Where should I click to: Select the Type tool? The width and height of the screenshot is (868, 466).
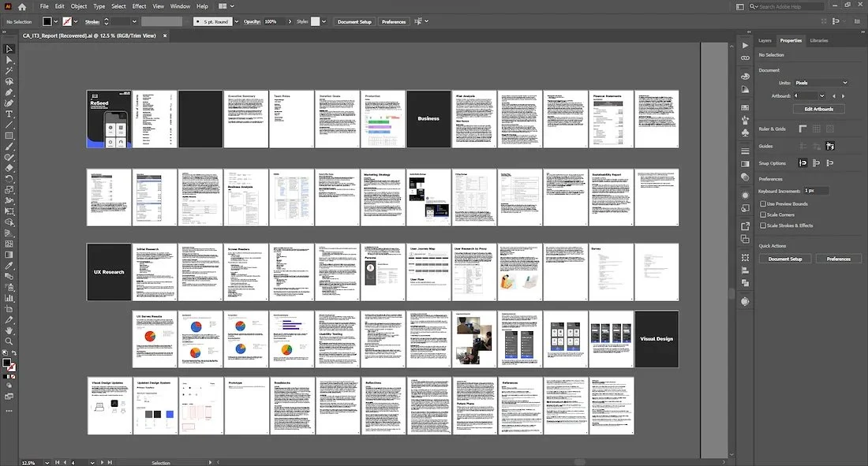coord(9,114)
